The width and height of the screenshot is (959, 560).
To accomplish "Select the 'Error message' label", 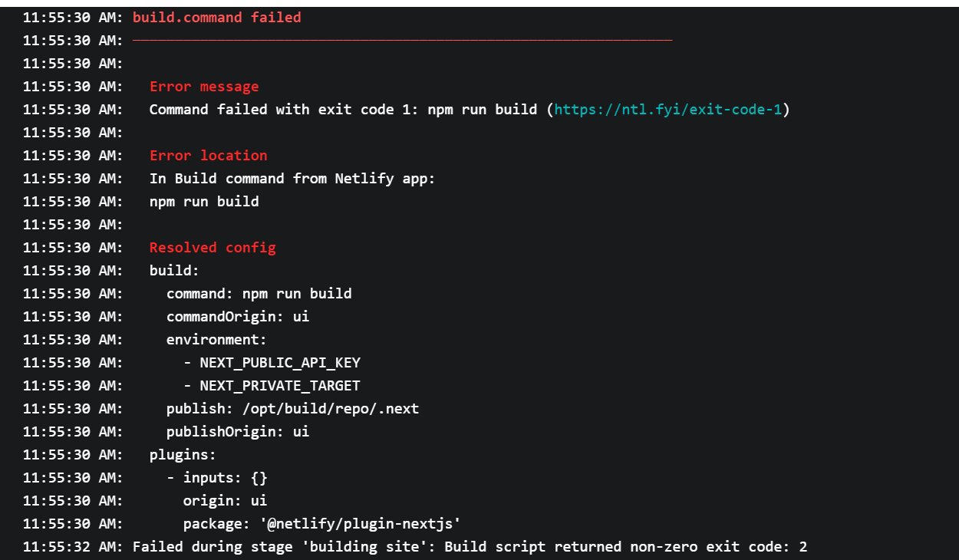I will click(204, 86).
